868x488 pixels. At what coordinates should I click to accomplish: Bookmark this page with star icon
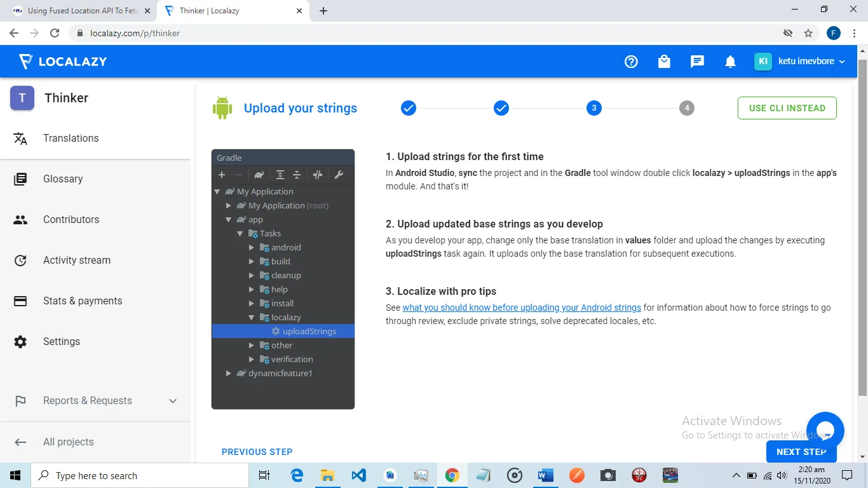(x=808, y=33)
